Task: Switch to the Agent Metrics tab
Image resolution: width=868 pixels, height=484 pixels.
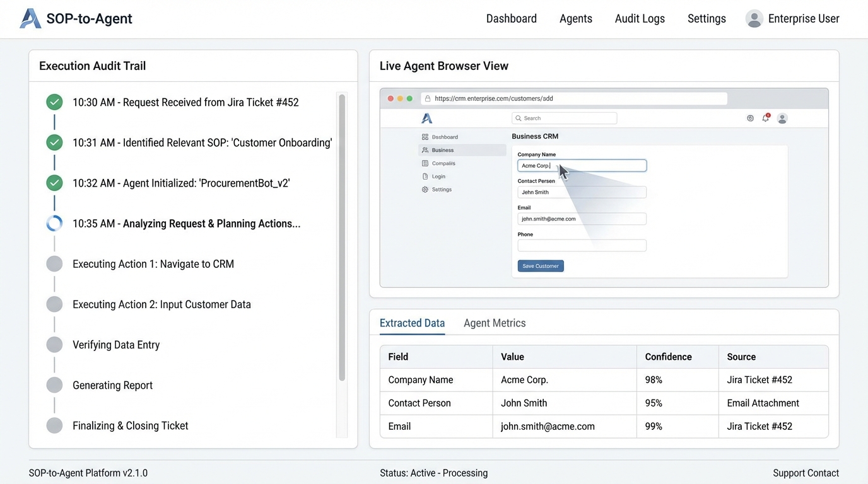Action: (494, 323)
